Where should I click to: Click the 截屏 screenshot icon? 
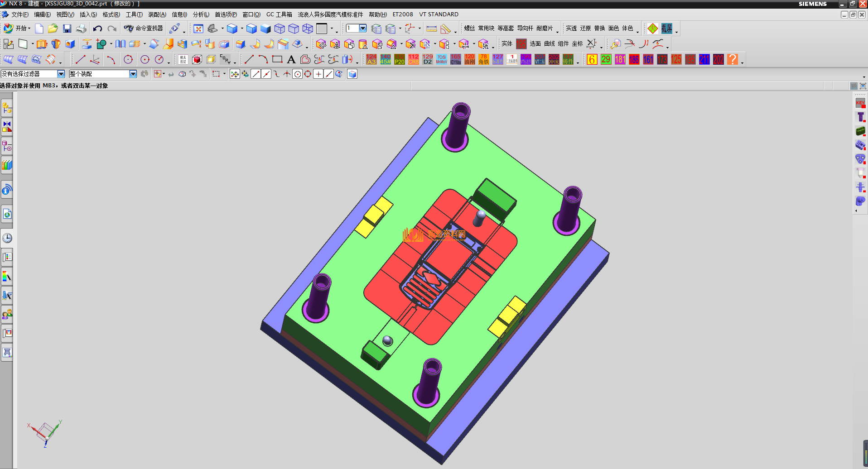click(666, 29)
